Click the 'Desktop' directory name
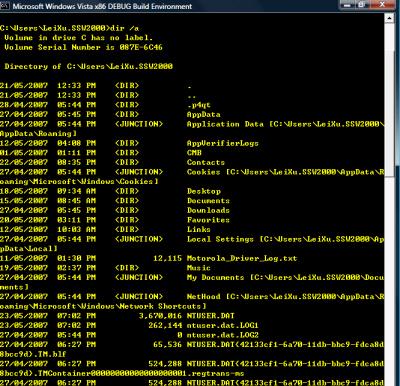Viewport: 400px width, 386px height. (x=204, y=191)
